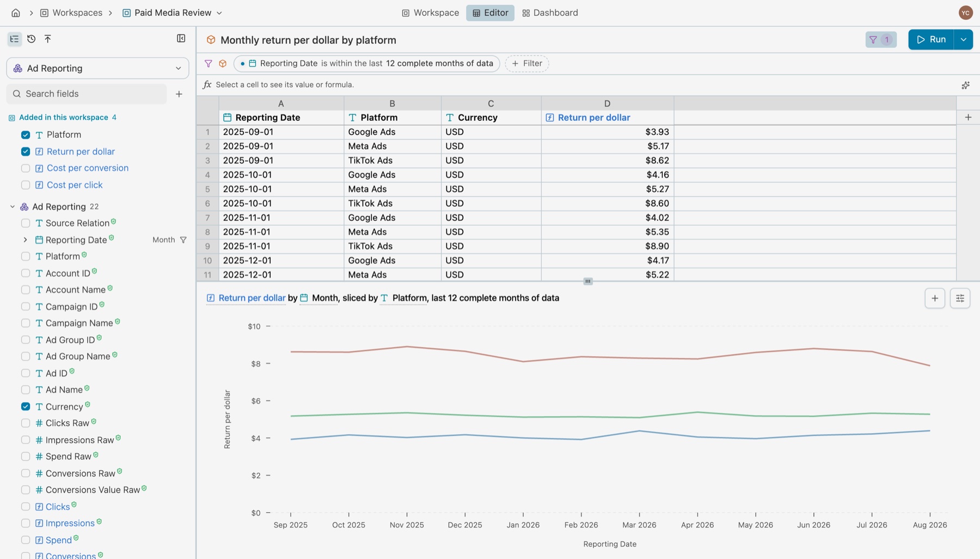Select the cell showing $8.62
The height and width of the screenshot is (559, 980).
point(608,161)
